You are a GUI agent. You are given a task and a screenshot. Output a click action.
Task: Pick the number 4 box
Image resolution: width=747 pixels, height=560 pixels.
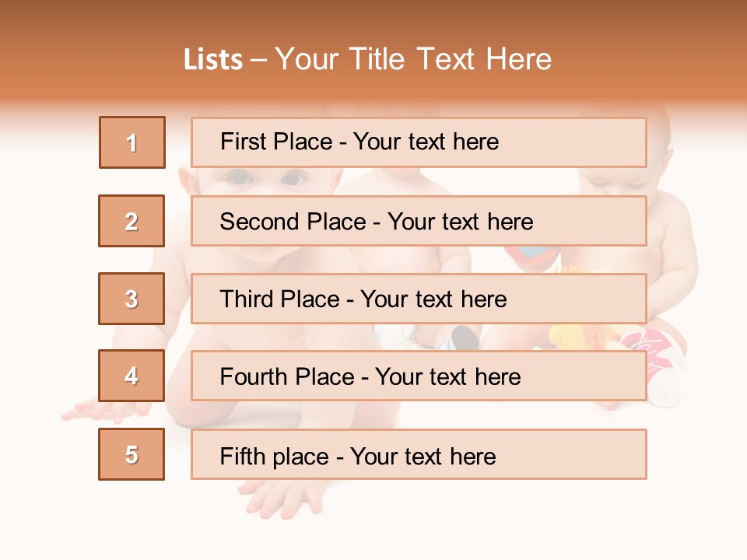pyautogui.click(x=132, y=376)
